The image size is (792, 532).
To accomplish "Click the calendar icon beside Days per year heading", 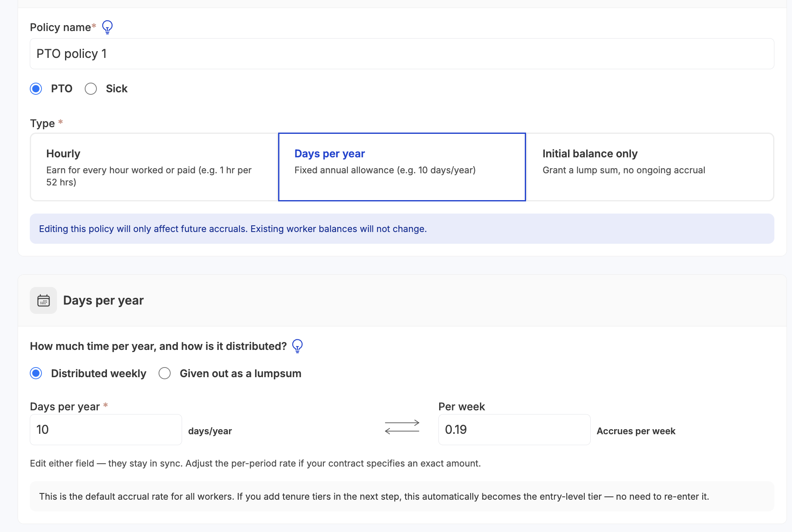I will click(43, 300).
